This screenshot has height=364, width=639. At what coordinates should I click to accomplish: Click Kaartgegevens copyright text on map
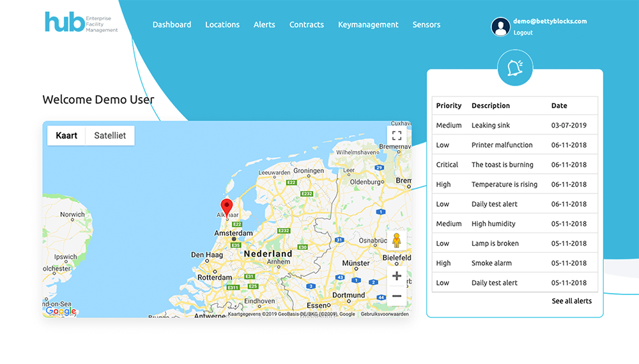pyautogui.click(x=291, y=314)
